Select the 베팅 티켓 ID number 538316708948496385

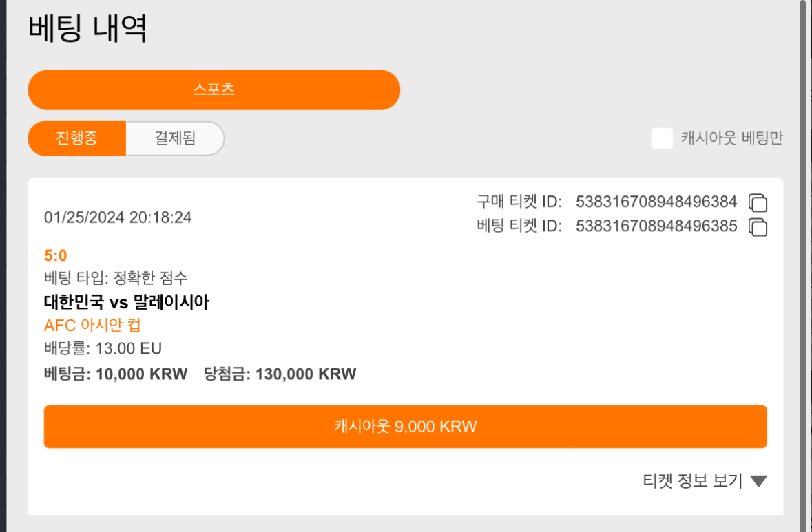point(656,226)
